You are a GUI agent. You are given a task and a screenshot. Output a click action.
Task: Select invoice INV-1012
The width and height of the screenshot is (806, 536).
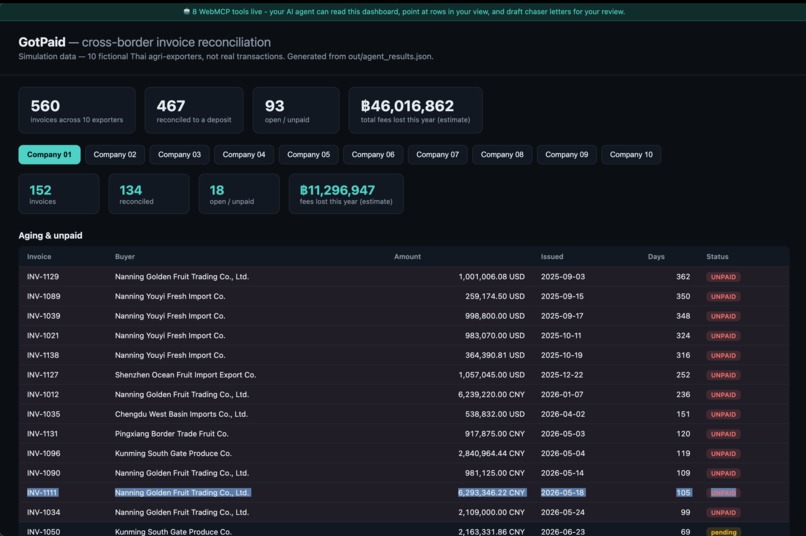tap(43, 394)
